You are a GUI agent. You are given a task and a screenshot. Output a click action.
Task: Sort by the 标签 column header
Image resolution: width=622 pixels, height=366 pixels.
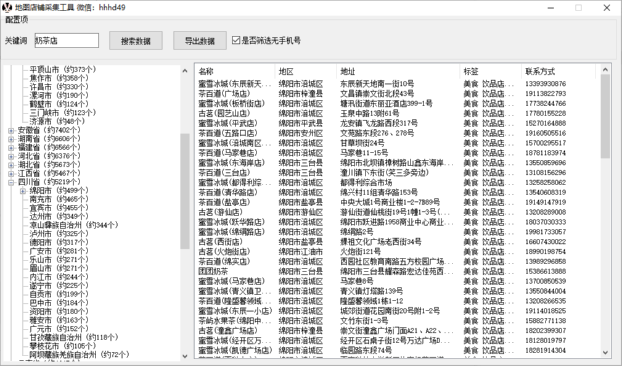click(490, 72)
